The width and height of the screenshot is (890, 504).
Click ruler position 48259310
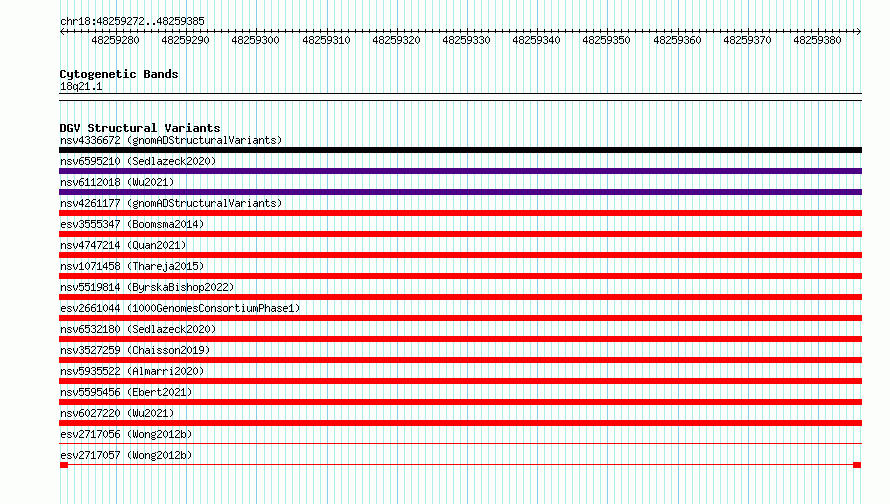coord(326,40)
